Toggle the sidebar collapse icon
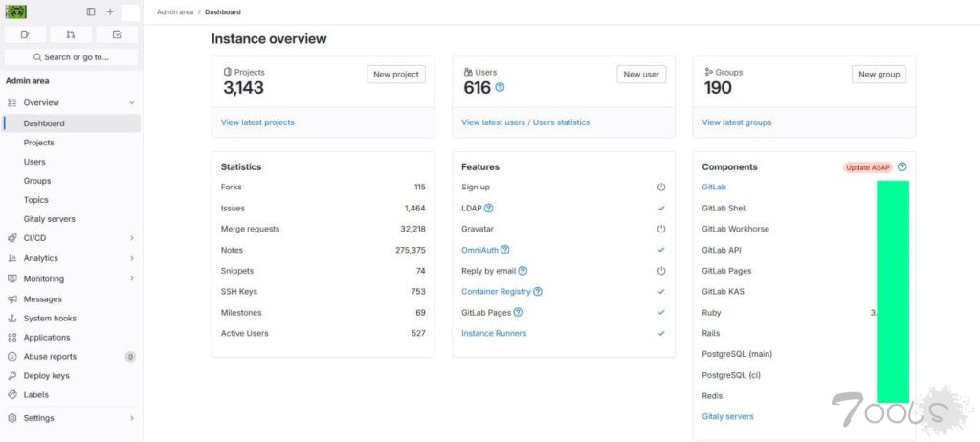Viewport: 980px width, 442px height. pyautogui.click(x=91, y=11)
